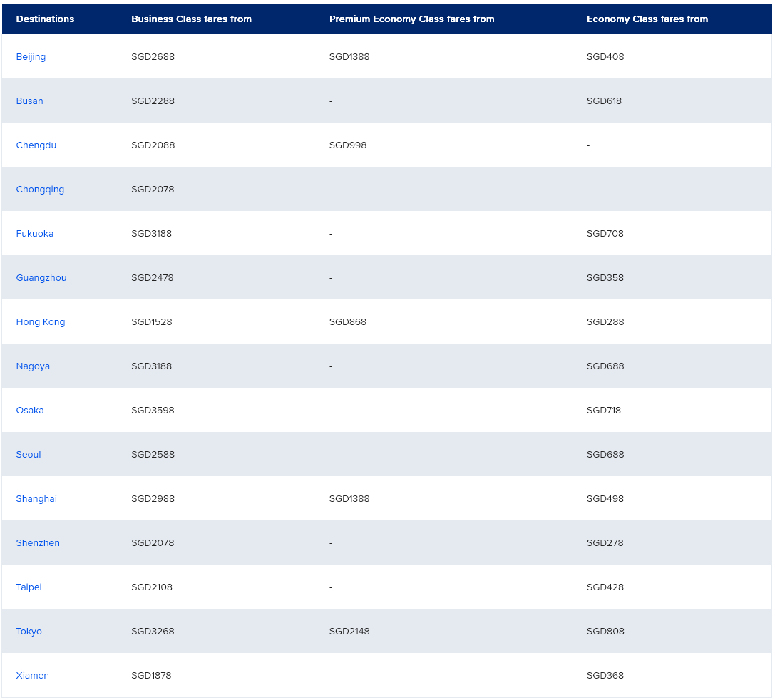The height and width of the screenshot is (700, 775).
Task: Click the Premium Economy Class fares header
Action: click(x=411, y=19)
